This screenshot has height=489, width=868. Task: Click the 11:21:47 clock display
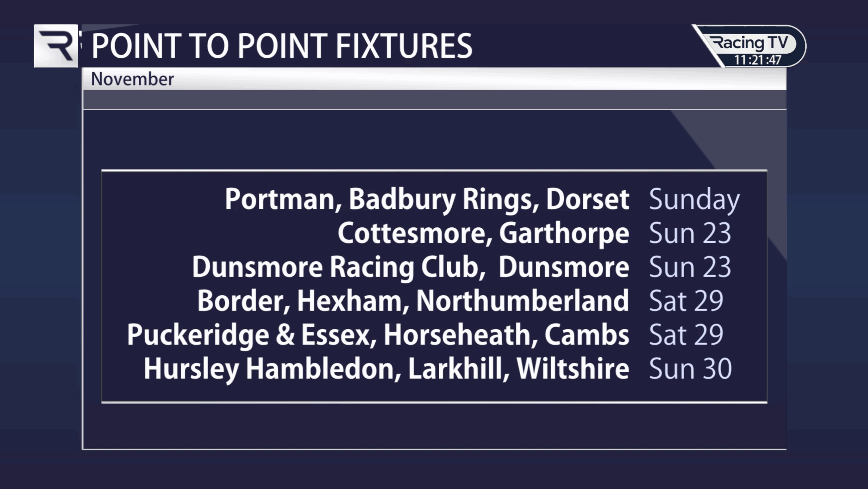tap(757, 60)
